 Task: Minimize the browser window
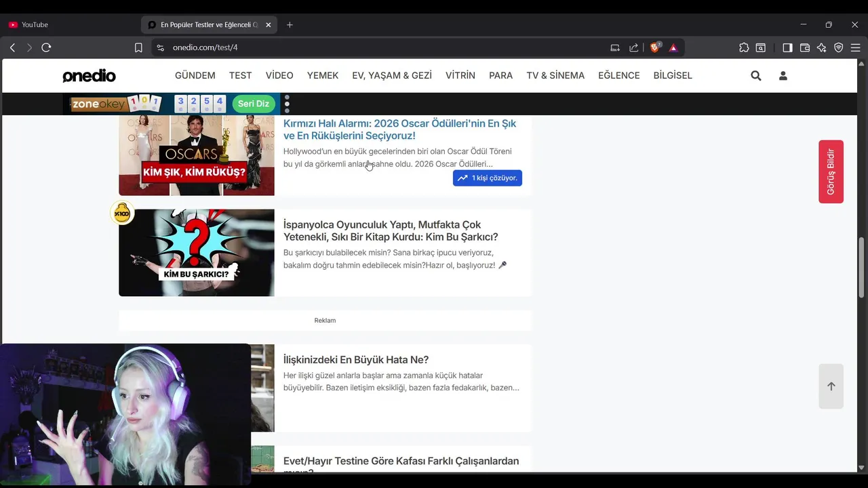[804, 24]
